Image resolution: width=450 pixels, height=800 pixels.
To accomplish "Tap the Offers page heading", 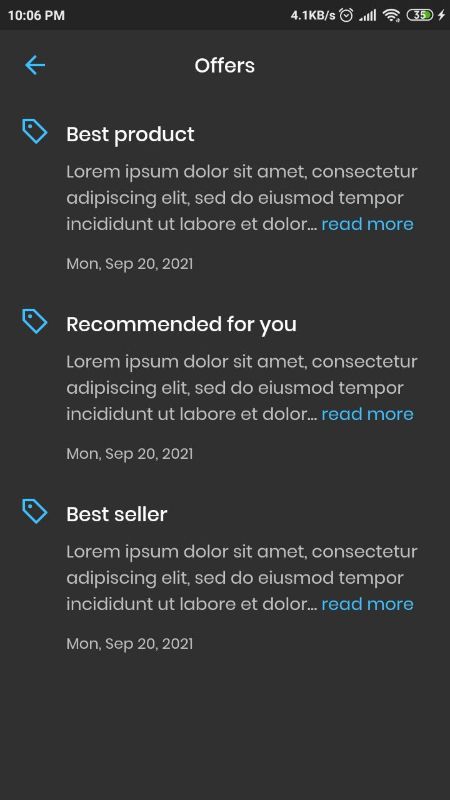I will 224,66.
